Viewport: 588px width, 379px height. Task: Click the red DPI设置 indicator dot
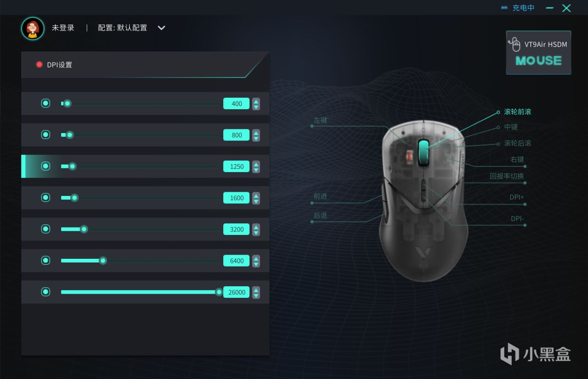coord(40,65)
